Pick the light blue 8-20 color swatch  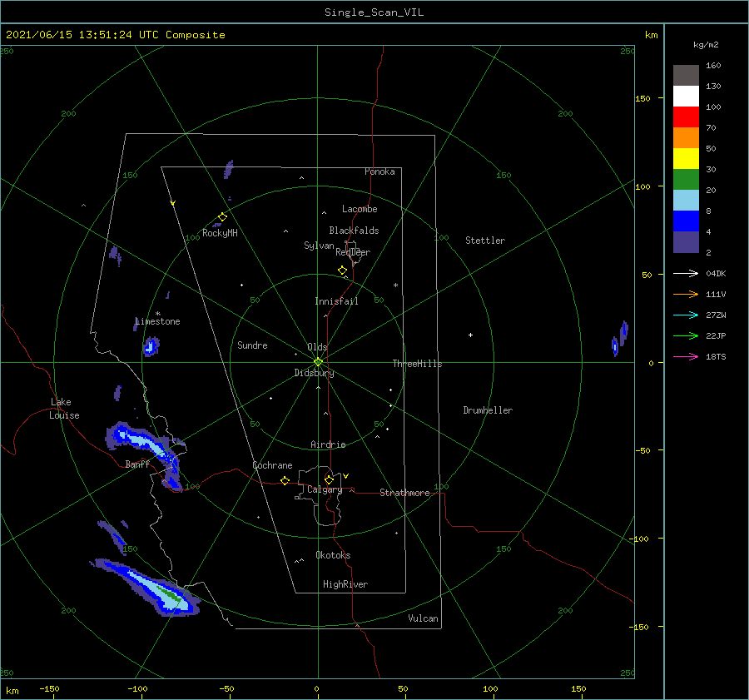[686, 201]
